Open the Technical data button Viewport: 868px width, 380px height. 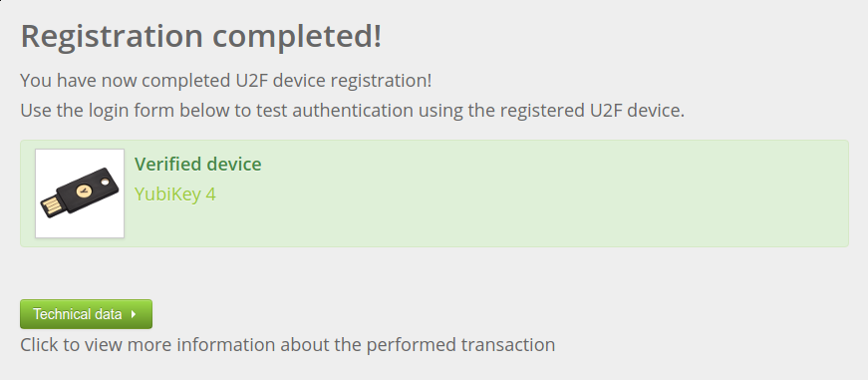(x=86, y=314)
